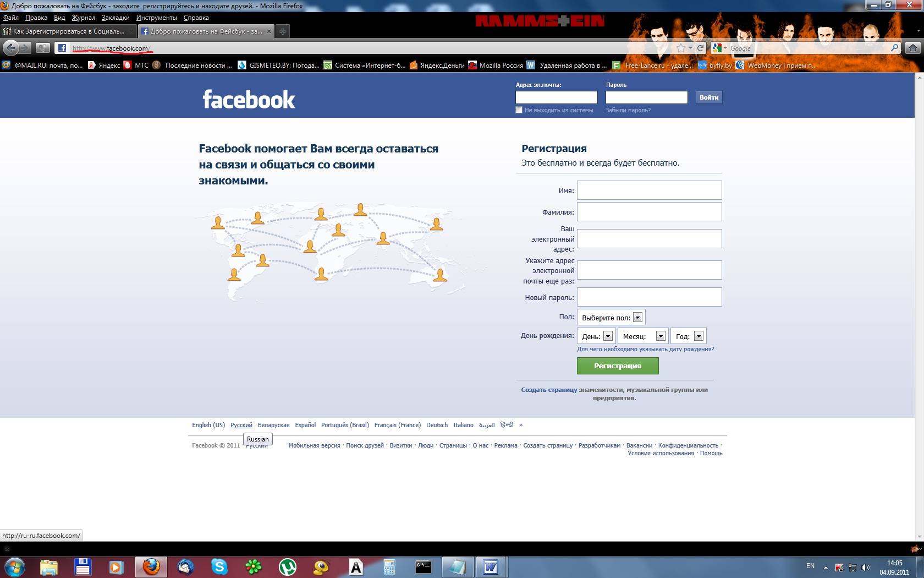Check 'Не выходить из системы' checkbox
The image size is (924, 578).
pos(519,110)
